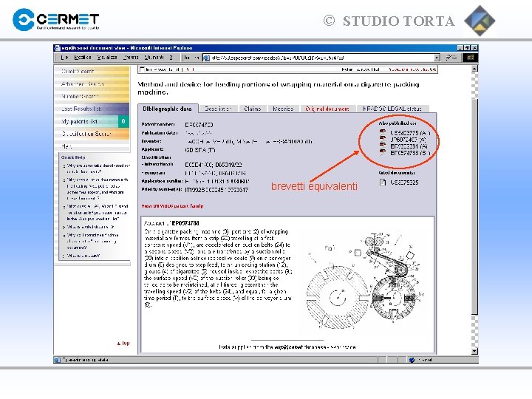Open the Original document tab
Image resolution: width=532 pixels, height=399 pixels.
coord(327,109)
